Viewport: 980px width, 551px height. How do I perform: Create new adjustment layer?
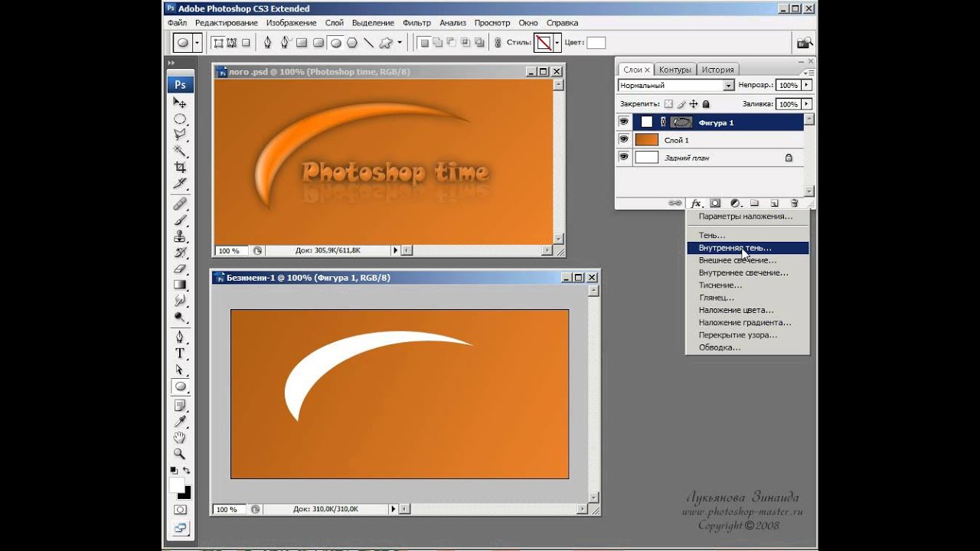click(x=735, y=204)
